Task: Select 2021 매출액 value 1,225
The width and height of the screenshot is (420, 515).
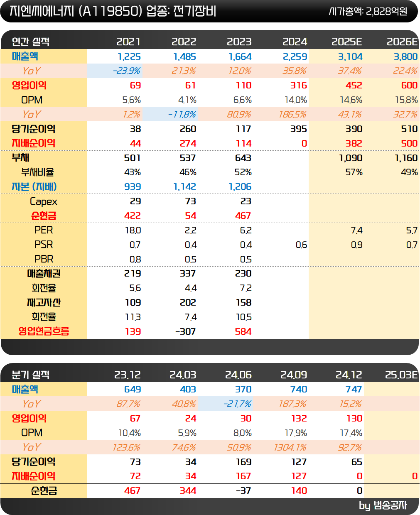Action: [129, 56]
